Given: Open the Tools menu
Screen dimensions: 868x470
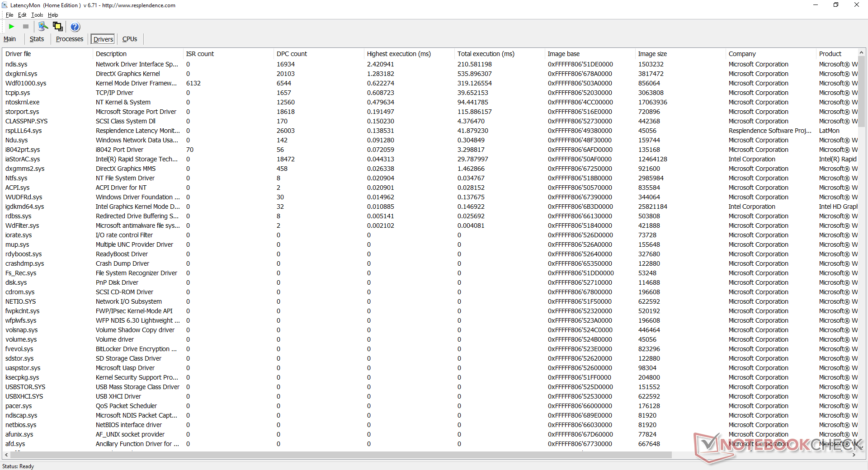Looking at the screenshot, I should click(x=37, y=15).
